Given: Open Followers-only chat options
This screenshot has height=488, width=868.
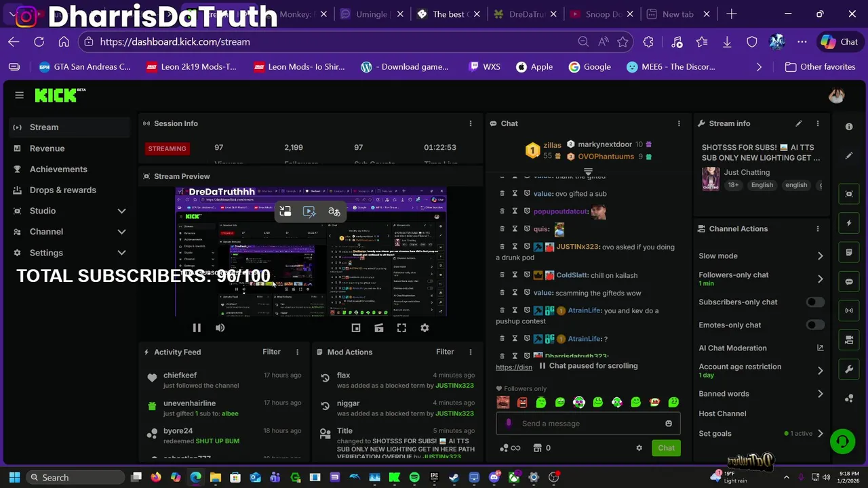Looking at the screenshot, I should click(x=762, y=279).
